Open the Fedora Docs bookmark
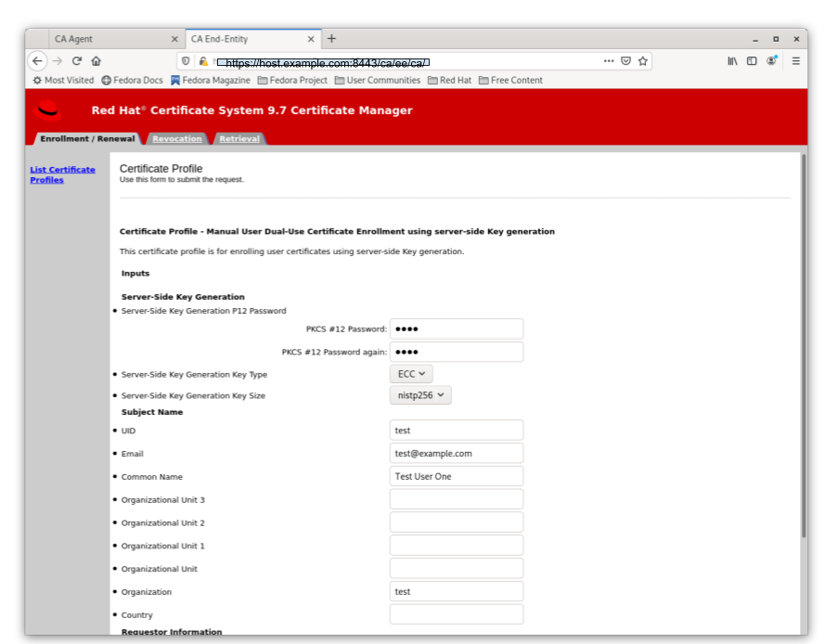 point(132,81)
